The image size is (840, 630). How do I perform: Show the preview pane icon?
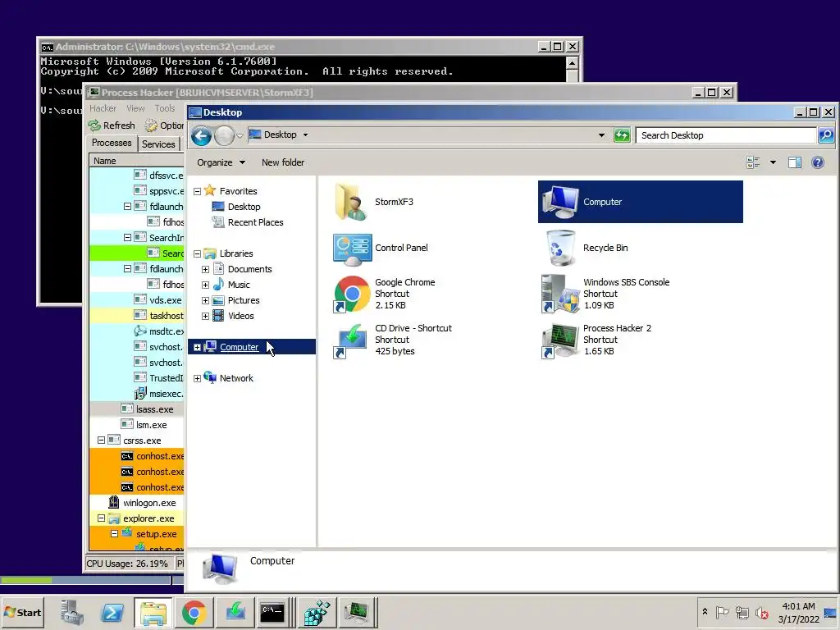pos(794,162)
